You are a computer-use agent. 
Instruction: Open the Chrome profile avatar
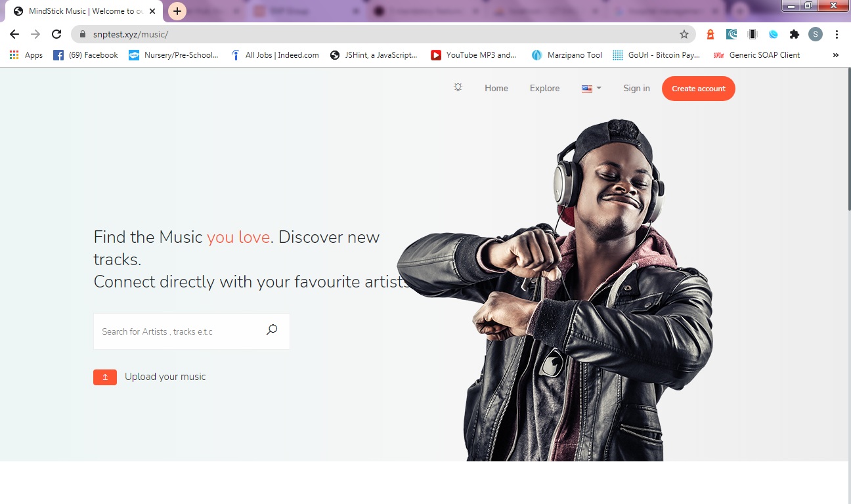815,33
